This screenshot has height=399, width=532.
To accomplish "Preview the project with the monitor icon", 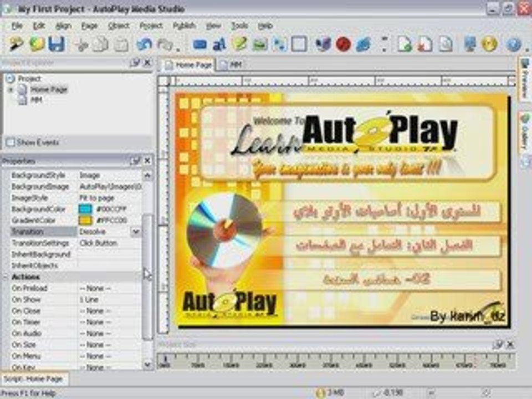I will click(470, 44).
